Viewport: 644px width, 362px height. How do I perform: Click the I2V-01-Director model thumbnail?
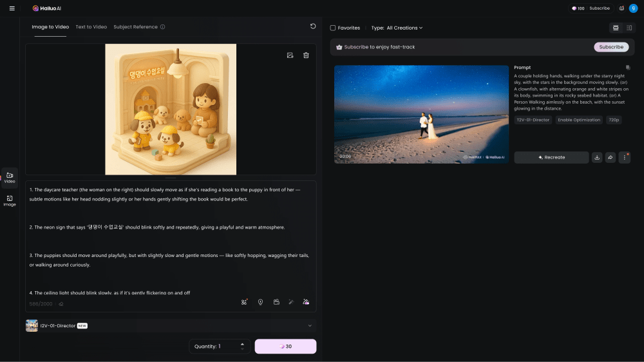[32, 326]
